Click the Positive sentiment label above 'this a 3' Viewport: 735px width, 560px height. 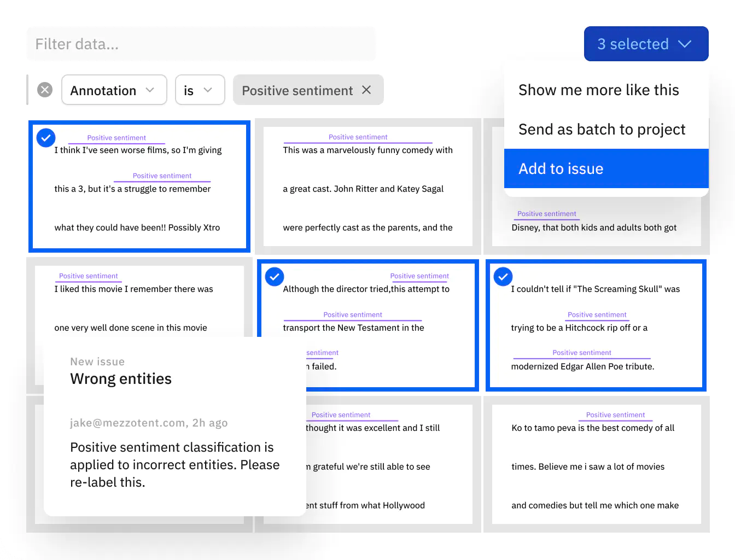tap(162, 176)
